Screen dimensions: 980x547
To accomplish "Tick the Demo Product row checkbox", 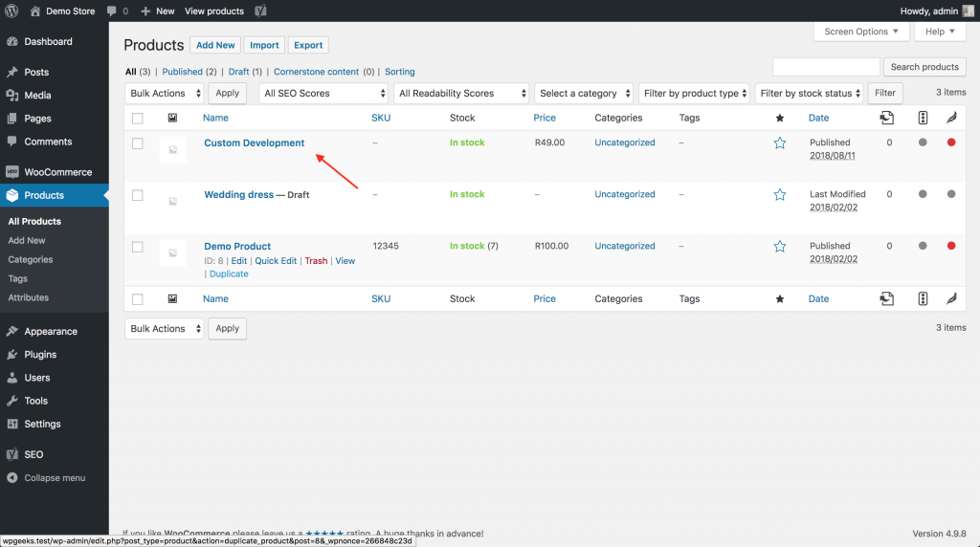I will (x=138, y=248).
